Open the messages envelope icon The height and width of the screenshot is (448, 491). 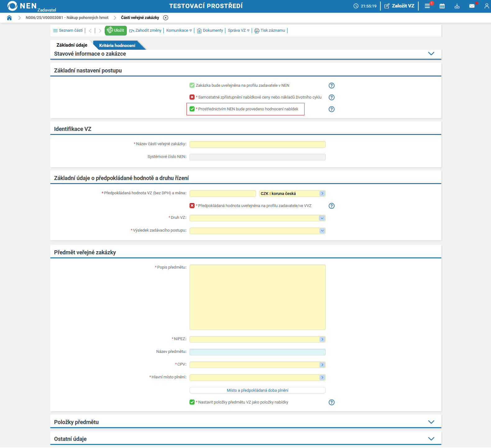point(472,6)
